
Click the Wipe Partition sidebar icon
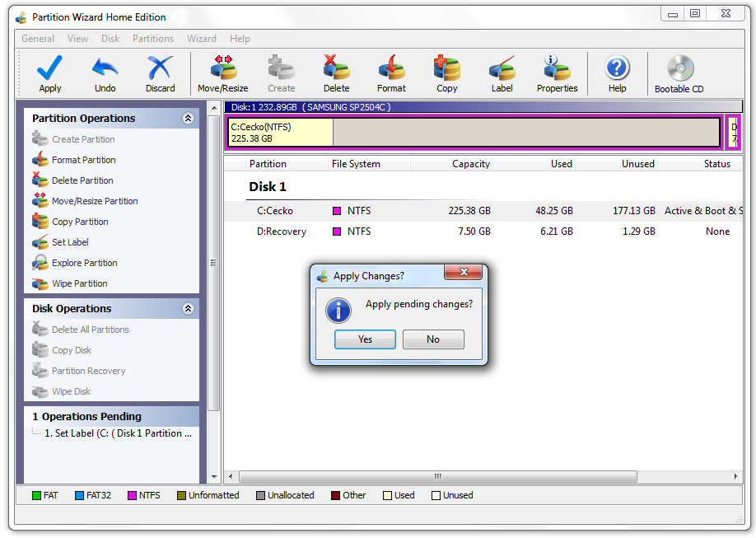(40, 283)
